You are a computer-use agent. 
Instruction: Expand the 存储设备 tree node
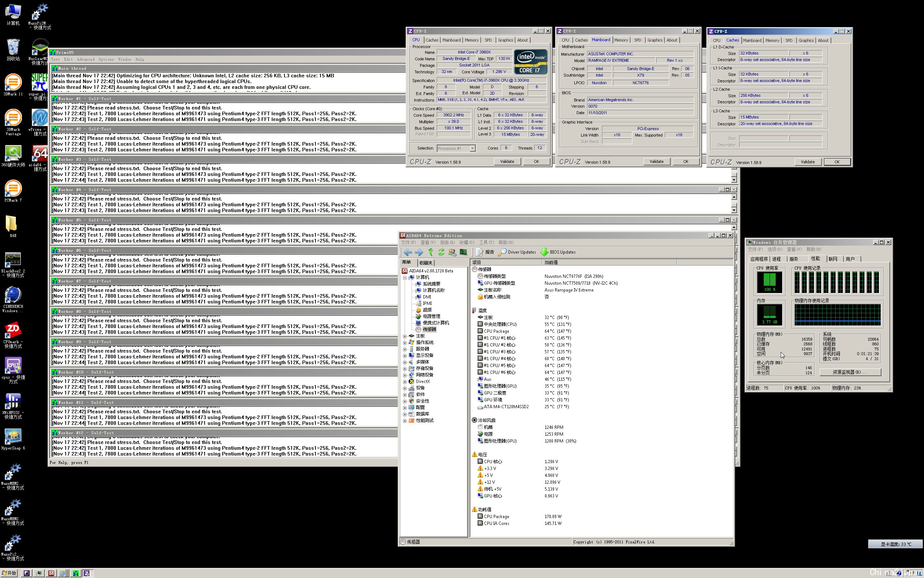(x=405, y=368)
